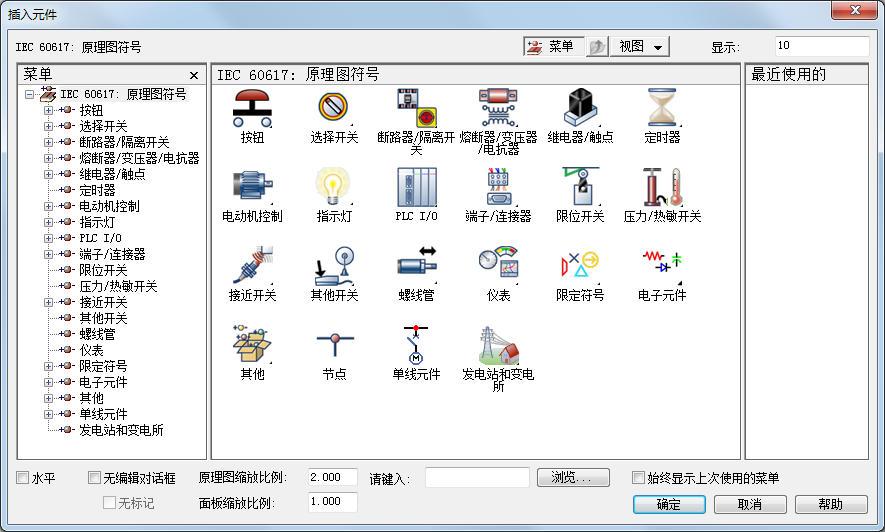Select PLC I/O tree label

click(x=100, y=238)
